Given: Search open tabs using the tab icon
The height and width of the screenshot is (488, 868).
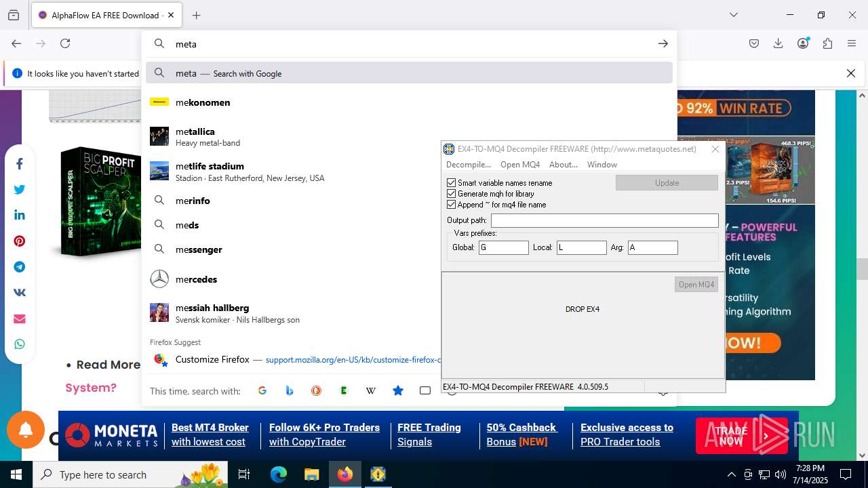Looking at the screenshot, I should 425,390.
